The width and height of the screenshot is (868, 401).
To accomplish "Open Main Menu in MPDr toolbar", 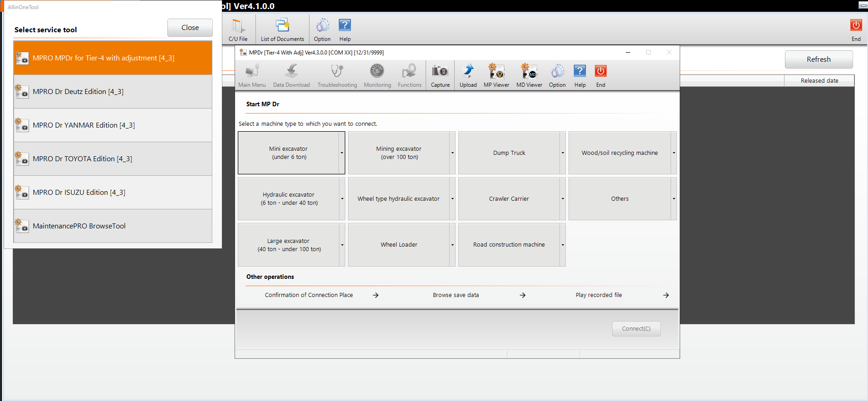I will click(x=252, y=75).
